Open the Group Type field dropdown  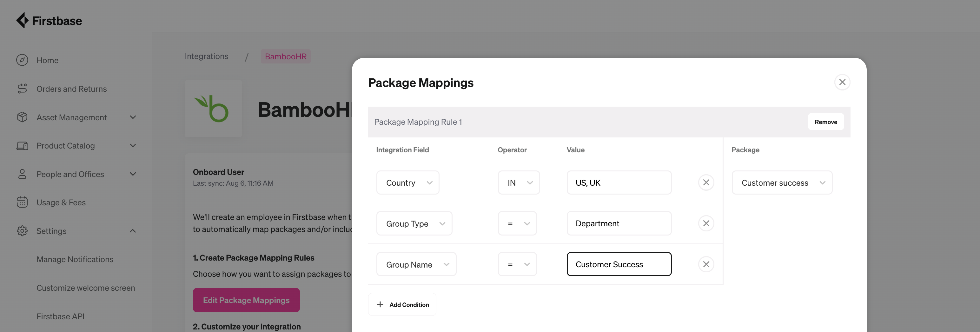pos(414,224)
